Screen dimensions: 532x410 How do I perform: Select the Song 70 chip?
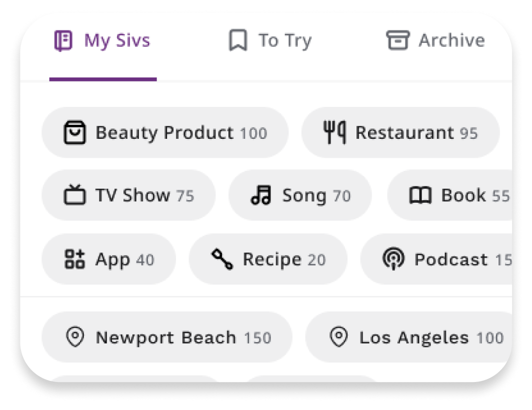[x=300, y=195]
